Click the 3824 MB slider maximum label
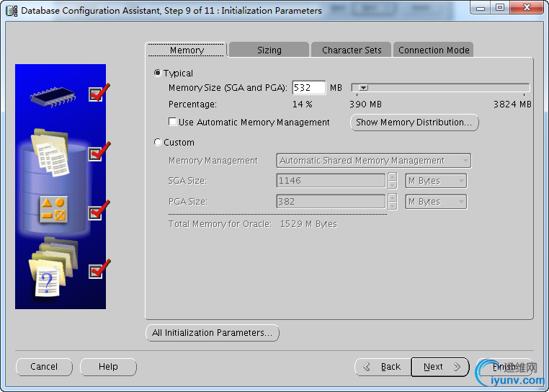Viewport: 549px width, 392px height. (x=512, y=104)
